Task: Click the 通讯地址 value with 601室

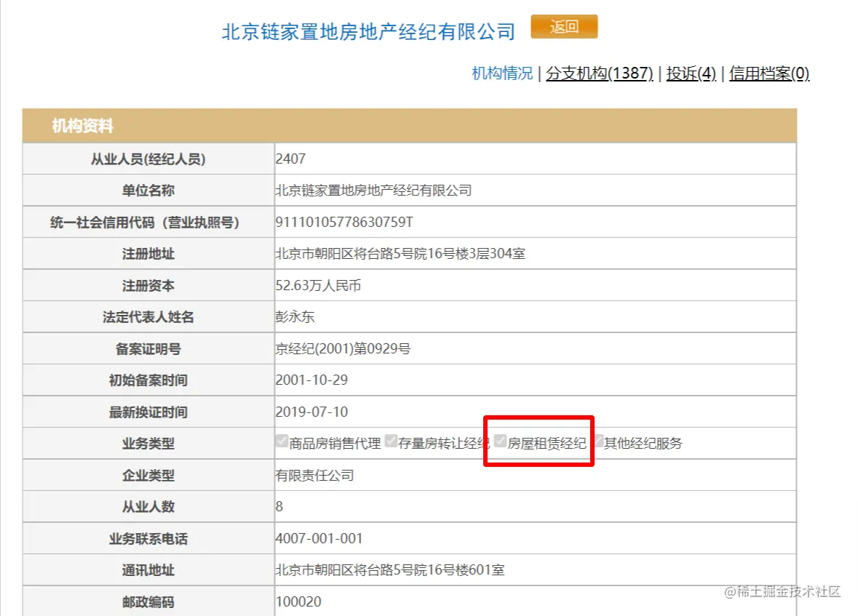Action: (389, 570)
